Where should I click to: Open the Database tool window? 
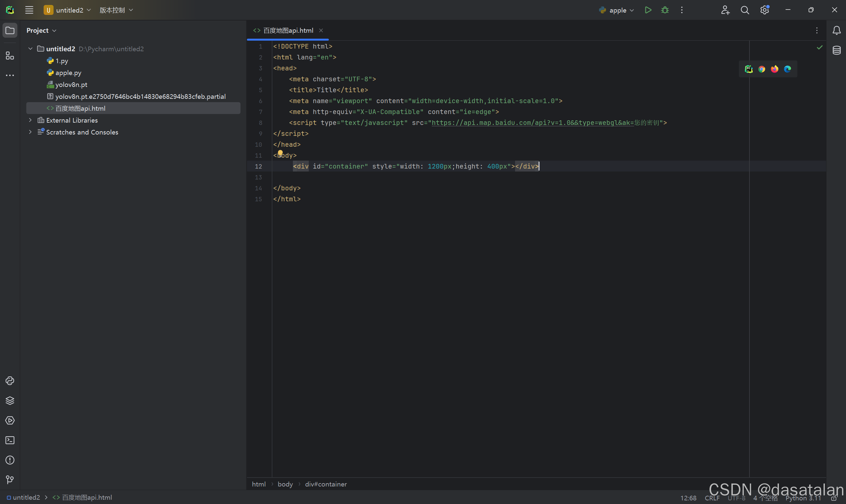pos(836,50)
